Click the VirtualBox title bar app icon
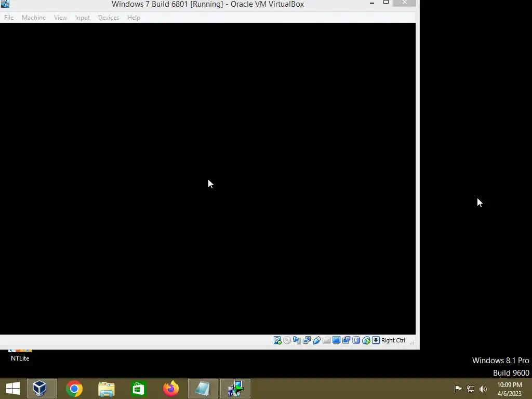Viewport: 532px width, 399px height. point(5,4)
